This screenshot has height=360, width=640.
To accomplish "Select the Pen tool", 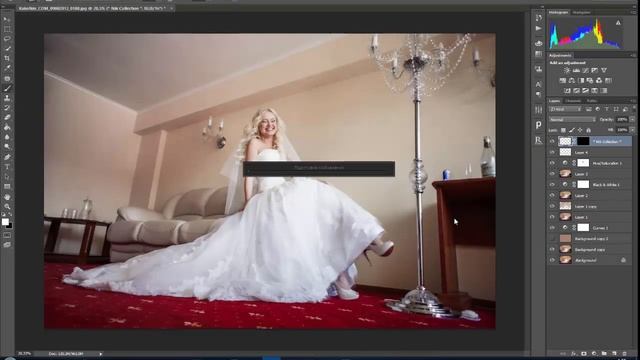I will (7, 157).
